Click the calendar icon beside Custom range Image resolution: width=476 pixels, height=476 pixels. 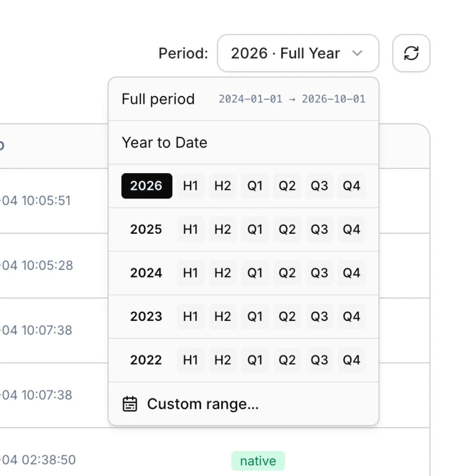click(x=130, y=404)
